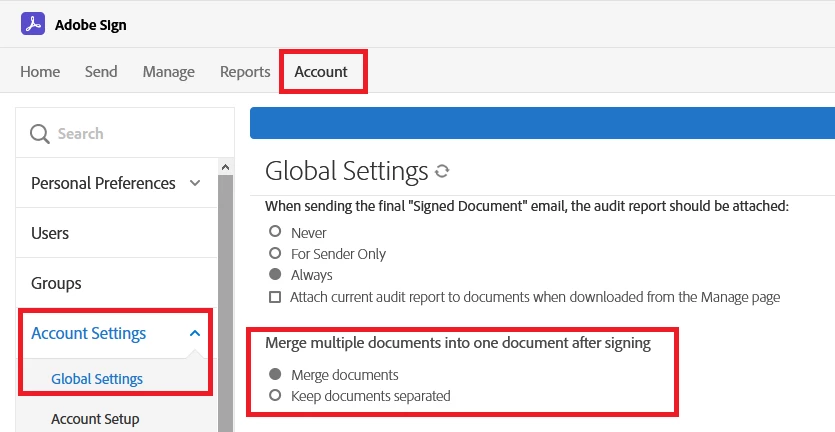
Task: Select Keep documents separated radio button
Action: (275, 395)
